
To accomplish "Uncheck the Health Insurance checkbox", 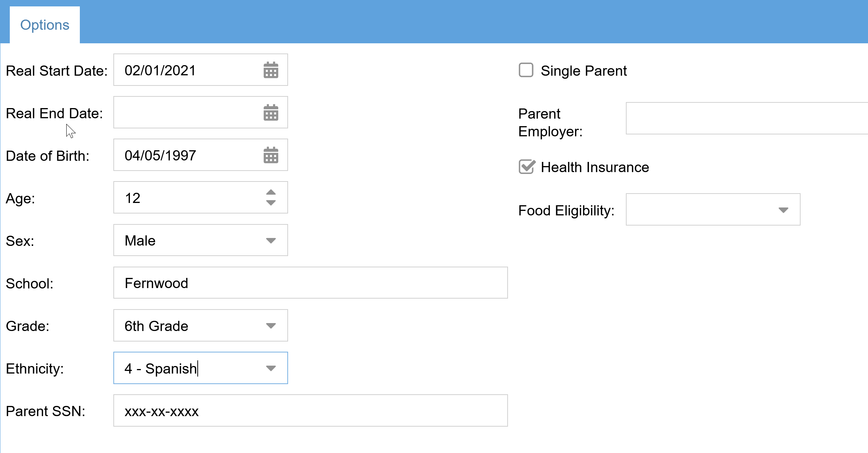I will pyautogui.click(x=526, y=167).
